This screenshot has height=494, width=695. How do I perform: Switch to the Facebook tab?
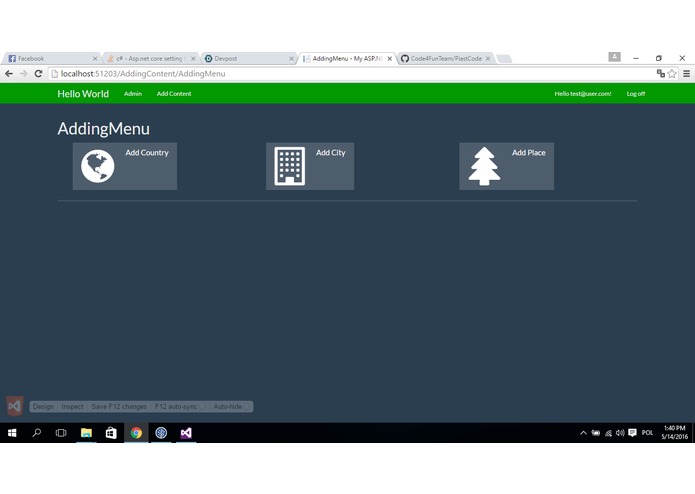(50, 58)
